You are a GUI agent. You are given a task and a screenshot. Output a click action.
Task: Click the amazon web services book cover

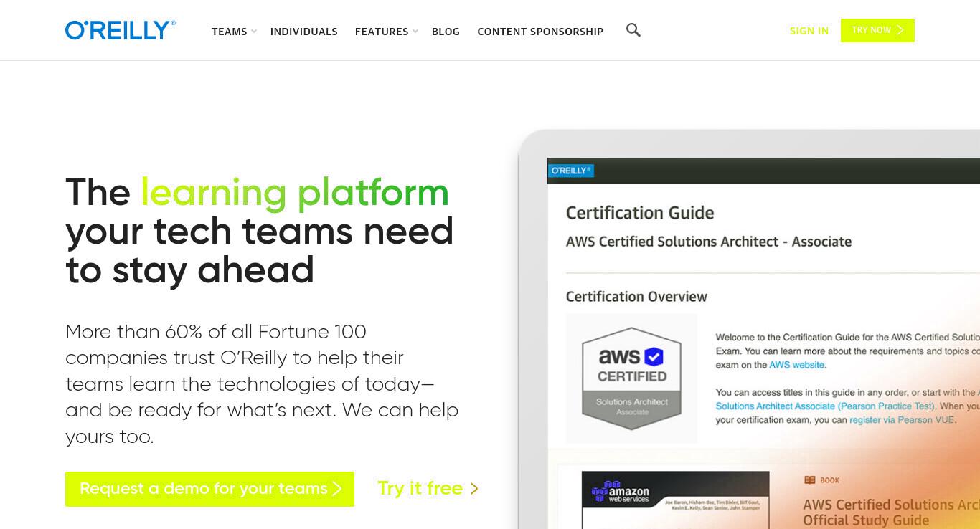[675, 500]
